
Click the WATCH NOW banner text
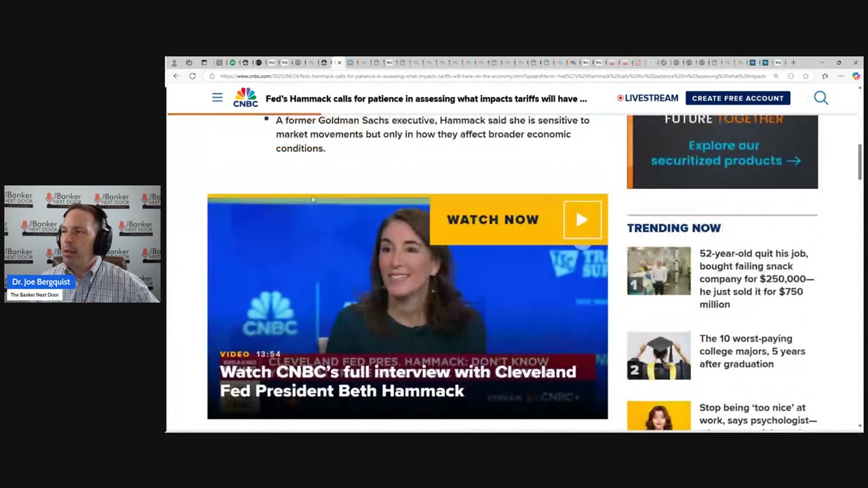click(493, 220)
